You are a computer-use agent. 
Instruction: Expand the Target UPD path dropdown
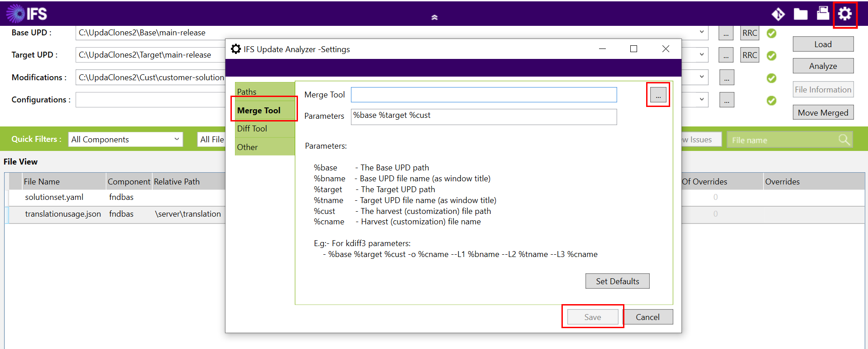point(701,54)
